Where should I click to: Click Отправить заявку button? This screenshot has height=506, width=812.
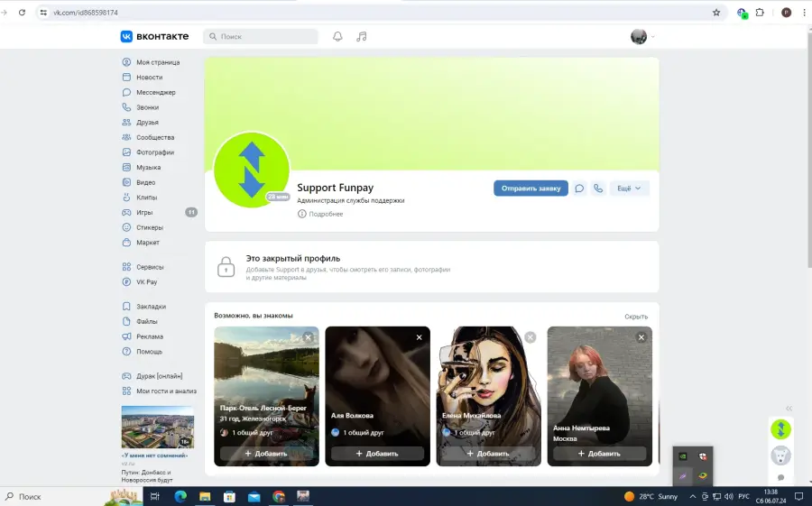tap(531, 188)
